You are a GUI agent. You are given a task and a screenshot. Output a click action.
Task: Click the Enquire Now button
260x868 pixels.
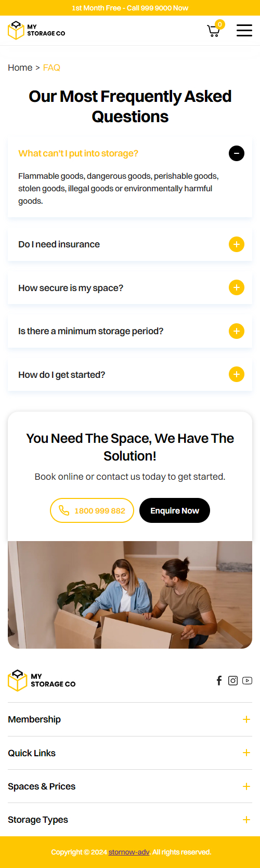175,510
